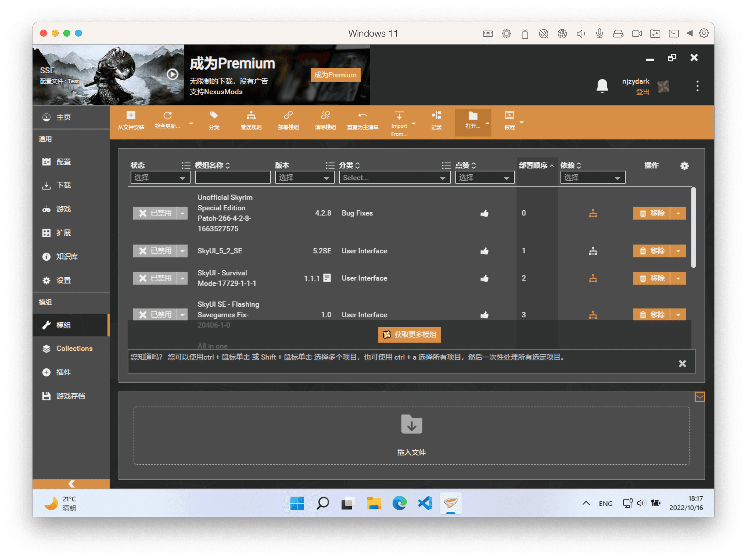Expand 移除 dropdown arrow for Unofficial Skyrim Patch
Viewport: 747px width, 560px height.
[x=678, y=213]
